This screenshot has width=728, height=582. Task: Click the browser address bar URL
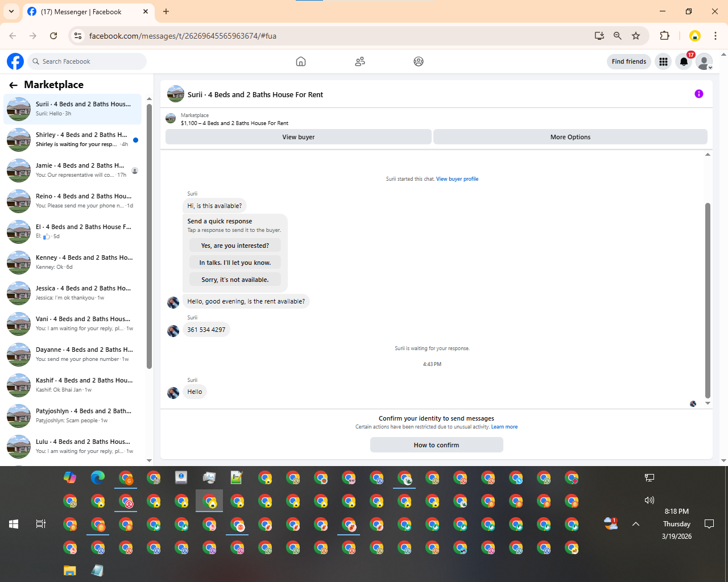click(x=183, y=36)
